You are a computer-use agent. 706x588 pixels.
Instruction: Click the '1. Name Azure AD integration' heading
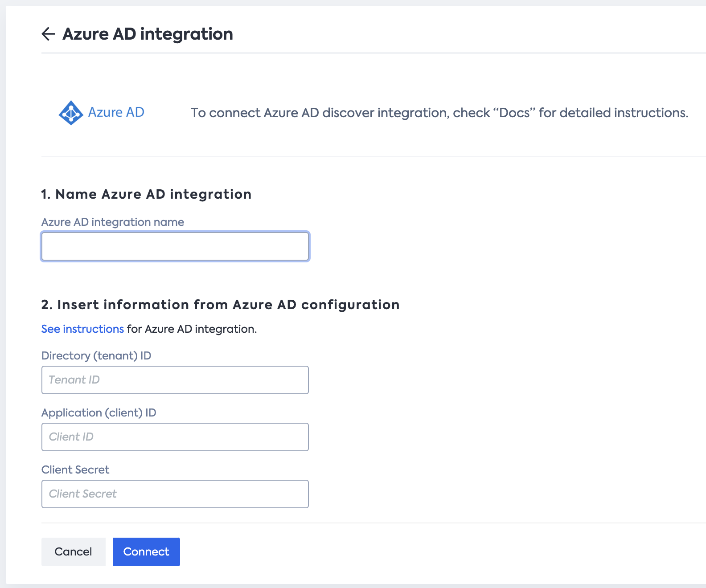click(x=146, y=194)
